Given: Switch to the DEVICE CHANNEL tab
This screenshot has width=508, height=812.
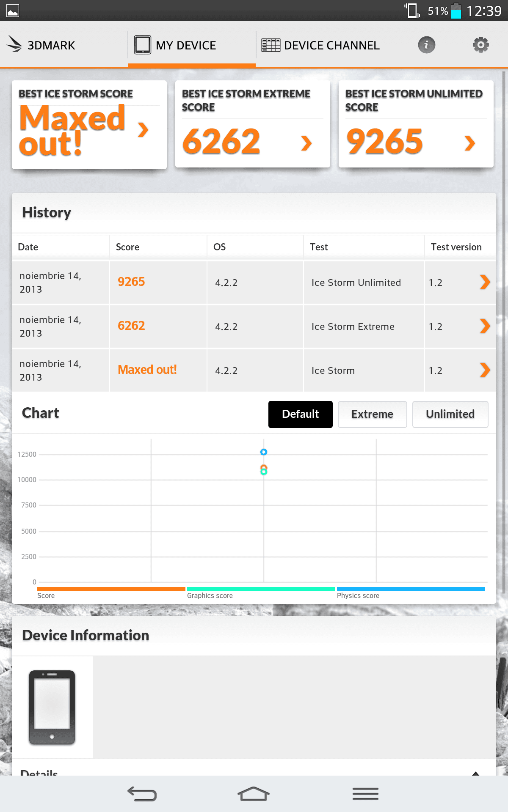Looking at the screenshot, I should [x=320, y=45].
